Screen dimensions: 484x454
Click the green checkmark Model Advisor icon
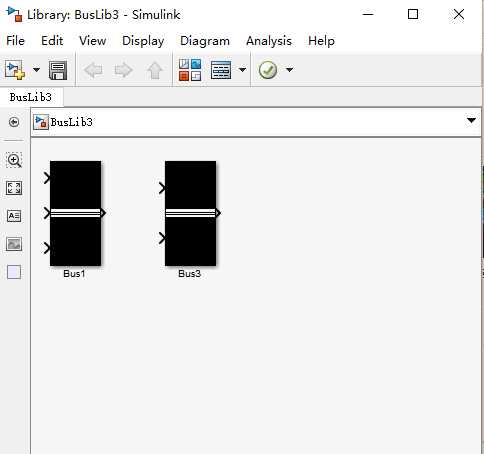[268, 70]
